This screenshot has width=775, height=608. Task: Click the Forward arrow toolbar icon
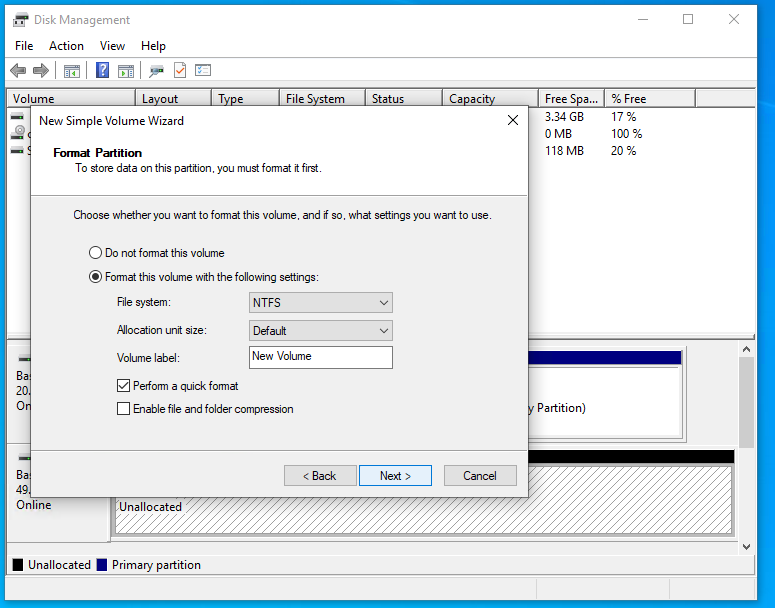click(x=41, y=71)
